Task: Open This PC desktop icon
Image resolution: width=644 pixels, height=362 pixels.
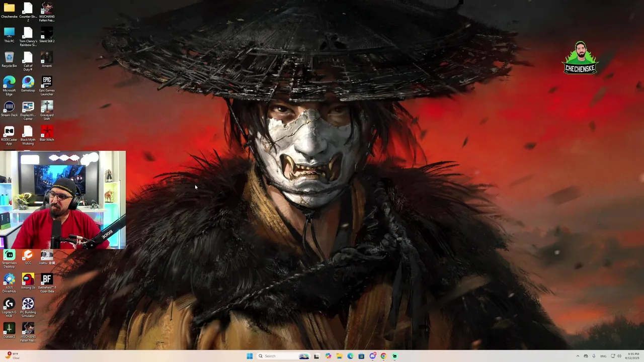Action: click(x=9, y=35)
